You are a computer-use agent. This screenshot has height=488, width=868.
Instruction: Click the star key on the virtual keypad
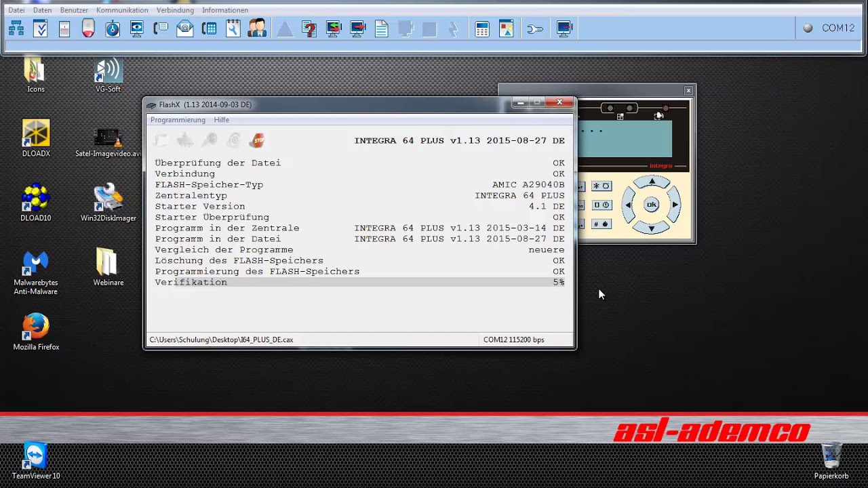point(601,186)
